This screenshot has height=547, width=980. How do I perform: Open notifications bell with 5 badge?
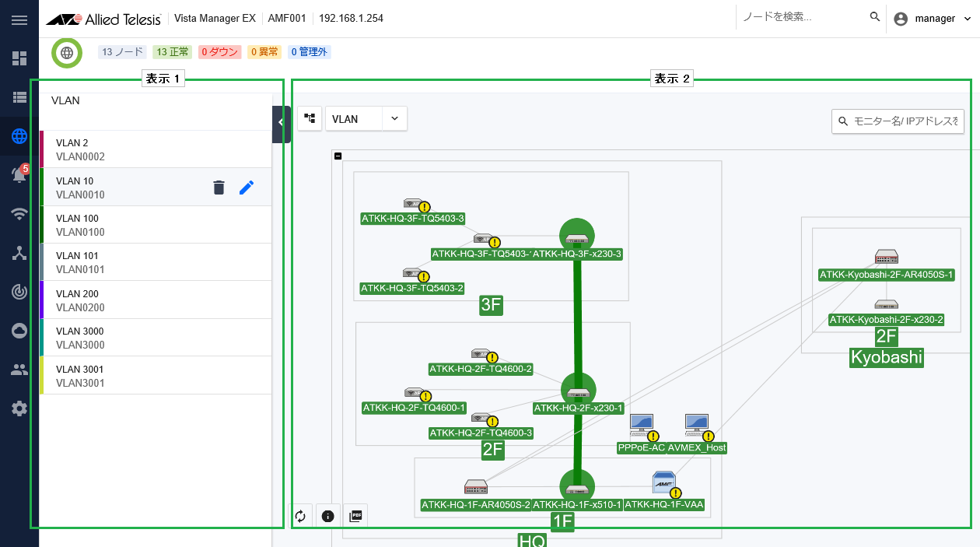(19, 175)
